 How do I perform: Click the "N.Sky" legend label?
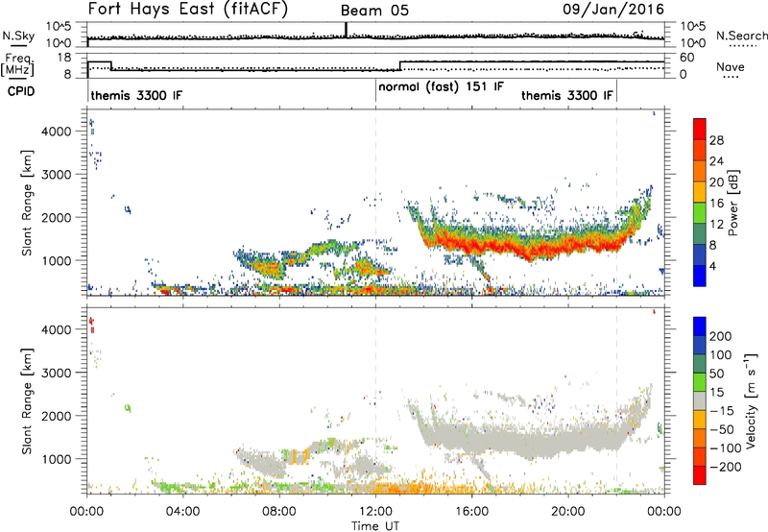coord(18,36)
